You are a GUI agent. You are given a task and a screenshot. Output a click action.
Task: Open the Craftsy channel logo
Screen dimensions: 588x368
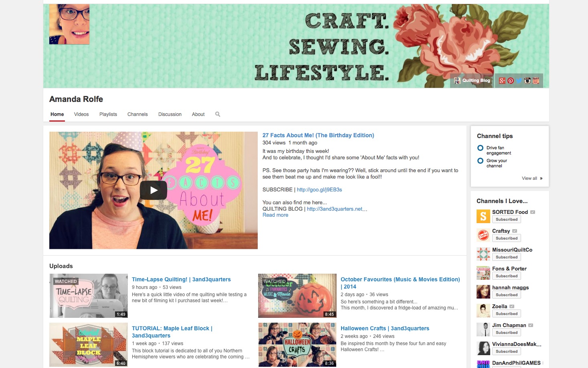(483, 235)
